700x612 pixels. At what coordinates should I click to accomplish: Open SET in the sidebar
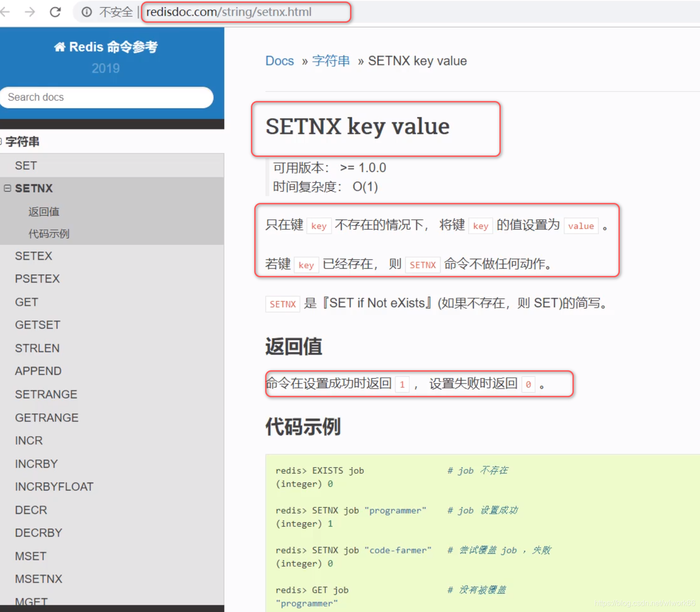coord(26,165)
